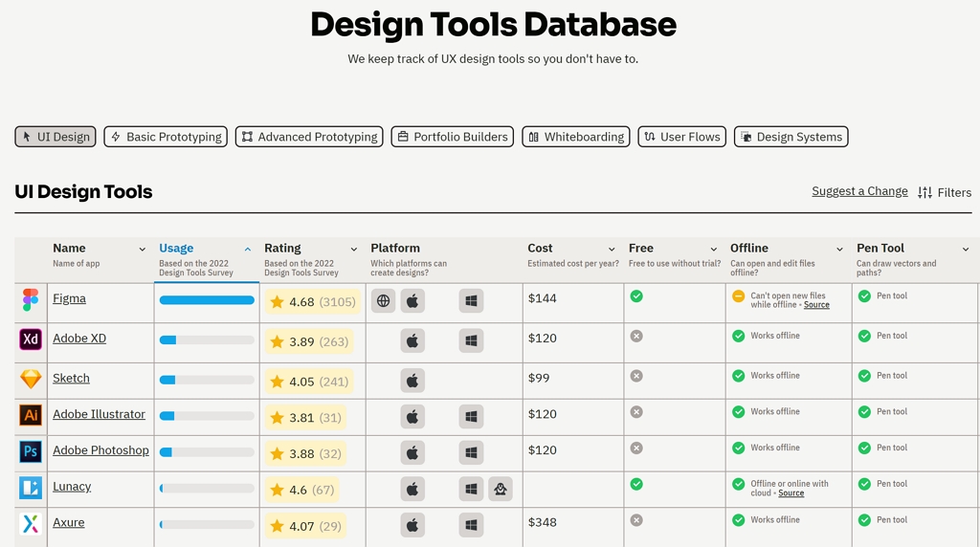Viewport: 980px width, 547px height.
Task: Click the Apple icon in Sketch row
Action: coord(412,381)
